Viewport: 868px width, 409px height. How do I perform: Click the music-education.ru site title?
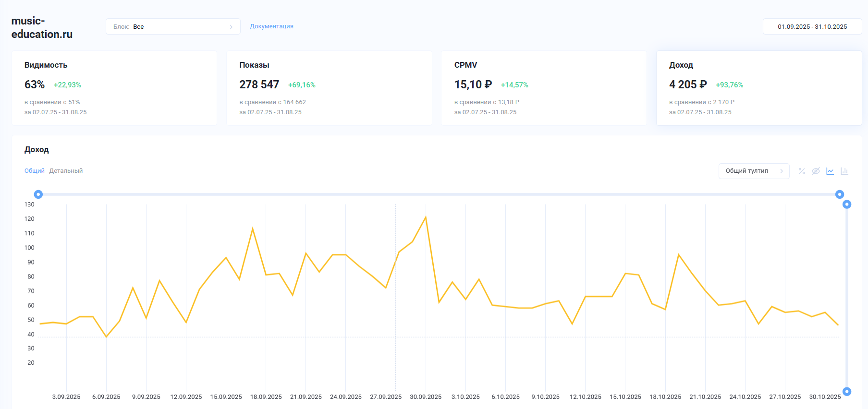(42, 27)
